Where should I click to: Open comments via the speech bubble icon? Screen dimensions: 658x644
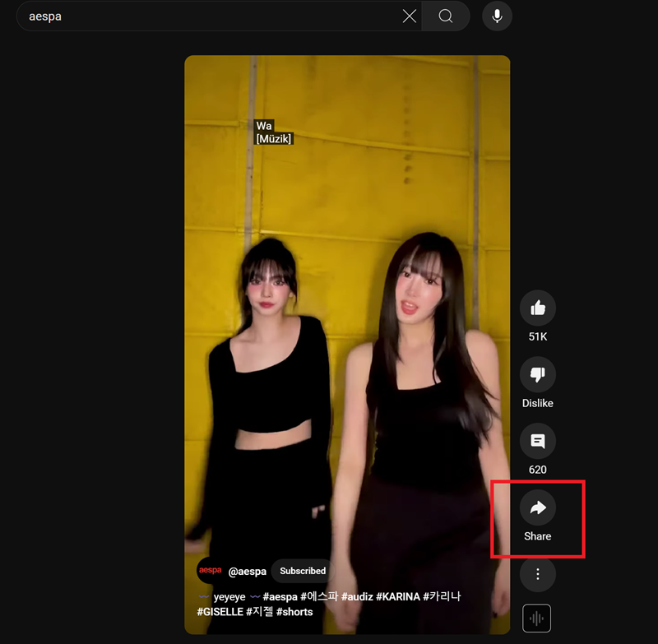[x=538, y=442]
